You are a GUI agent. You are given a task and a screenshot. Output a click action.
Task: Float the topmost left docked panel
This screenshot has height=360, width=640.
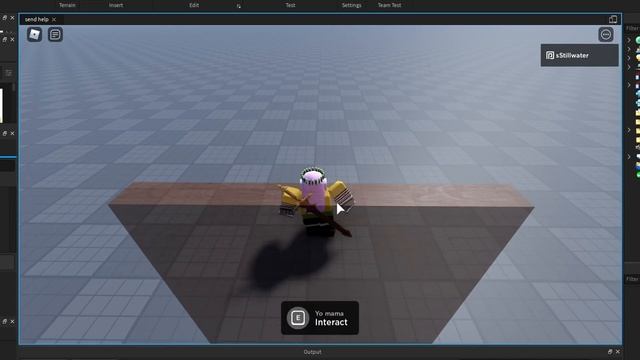point(4,18)
